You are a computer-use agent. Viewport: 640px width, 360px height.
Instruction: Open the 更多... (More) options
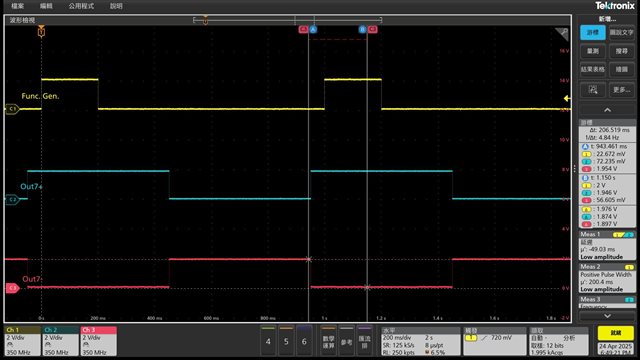622,89
